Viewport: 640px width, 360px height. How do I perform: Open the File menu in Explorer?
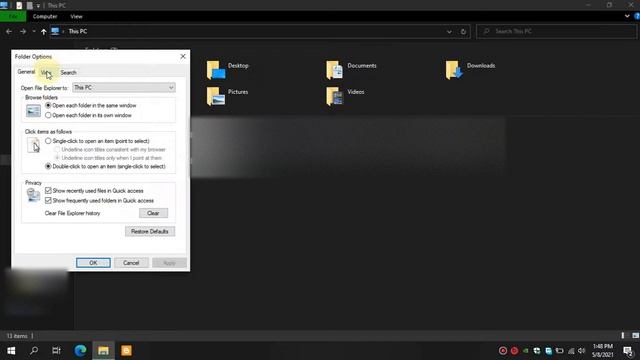pos(13,16)
